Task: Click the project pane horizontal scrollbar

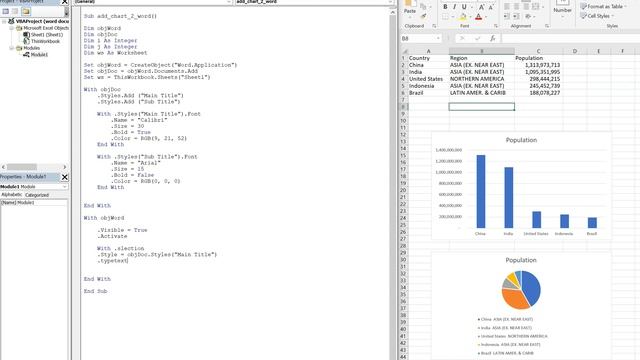Action: click(x=34, y=167)
